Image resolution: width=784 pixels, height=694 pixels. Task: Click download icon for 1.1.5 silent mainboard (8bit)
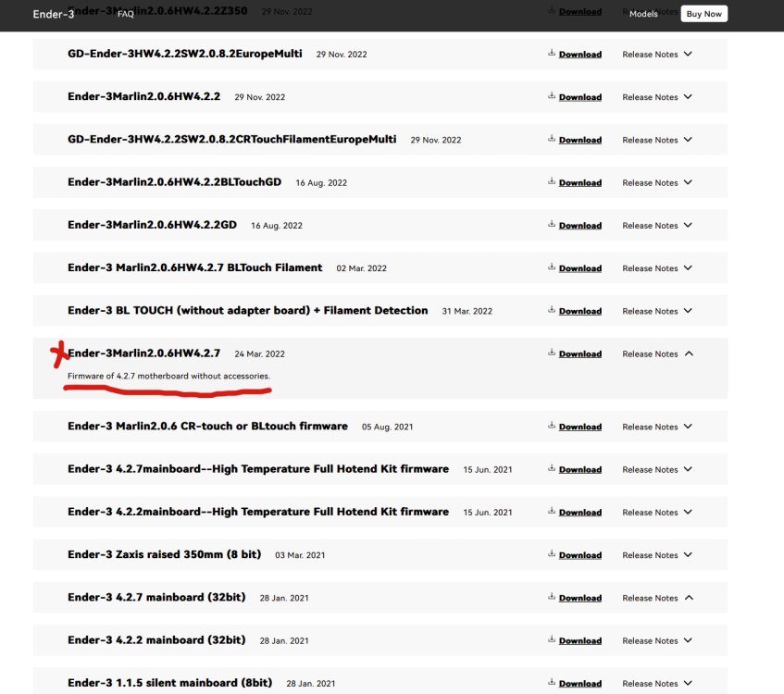click(x=552, y=682)
